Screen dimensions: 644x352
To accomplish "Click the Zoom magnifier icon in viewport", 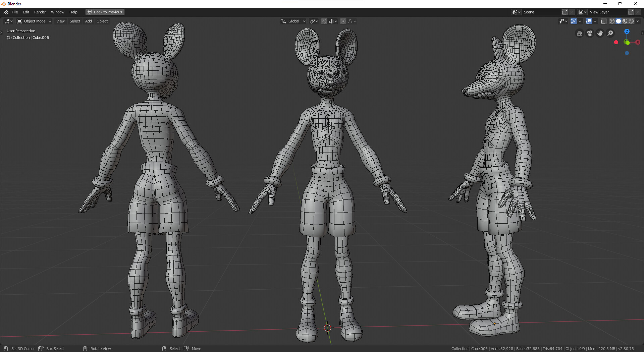I will coord(610,33).
